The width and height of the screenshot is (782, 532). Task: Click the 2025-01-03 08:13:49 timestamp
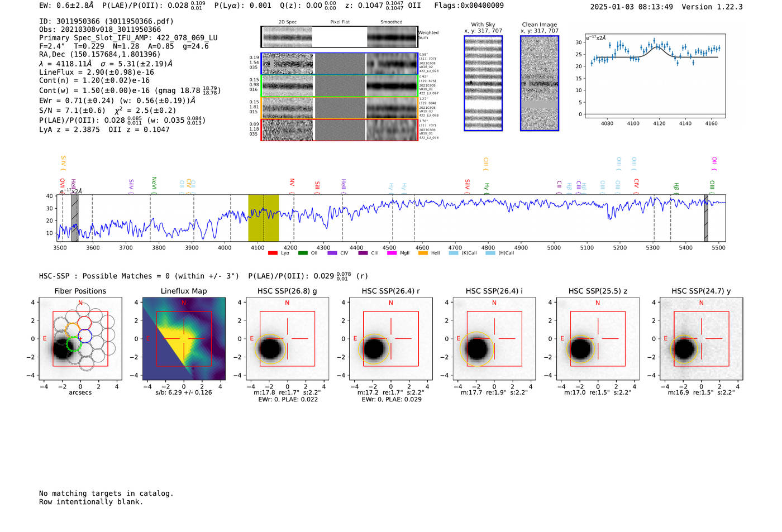tap(632, 7)
